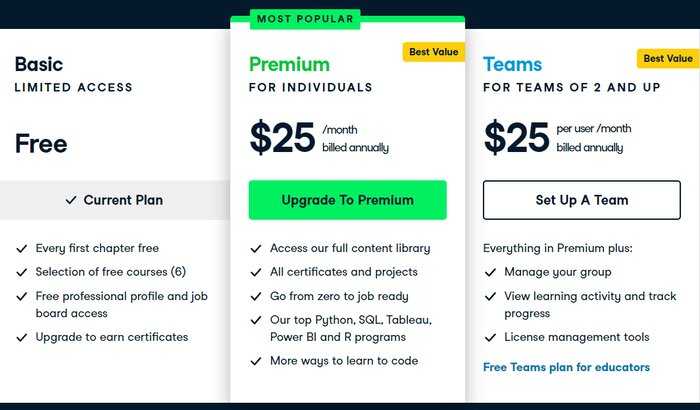Click checkmark beside Access our full content library

pyautogui.click(x=256, y=248)
